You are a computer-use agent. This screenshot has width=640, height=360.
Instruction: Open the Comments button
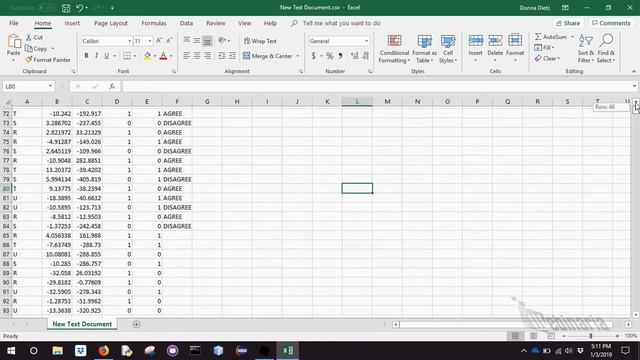(611, 23)
